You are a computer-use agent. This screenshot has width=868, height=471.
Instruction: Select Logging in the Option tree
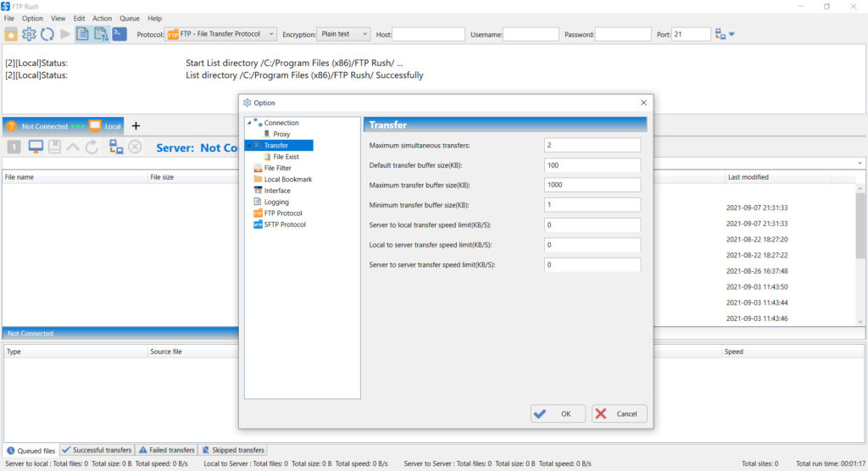[276, 202]
